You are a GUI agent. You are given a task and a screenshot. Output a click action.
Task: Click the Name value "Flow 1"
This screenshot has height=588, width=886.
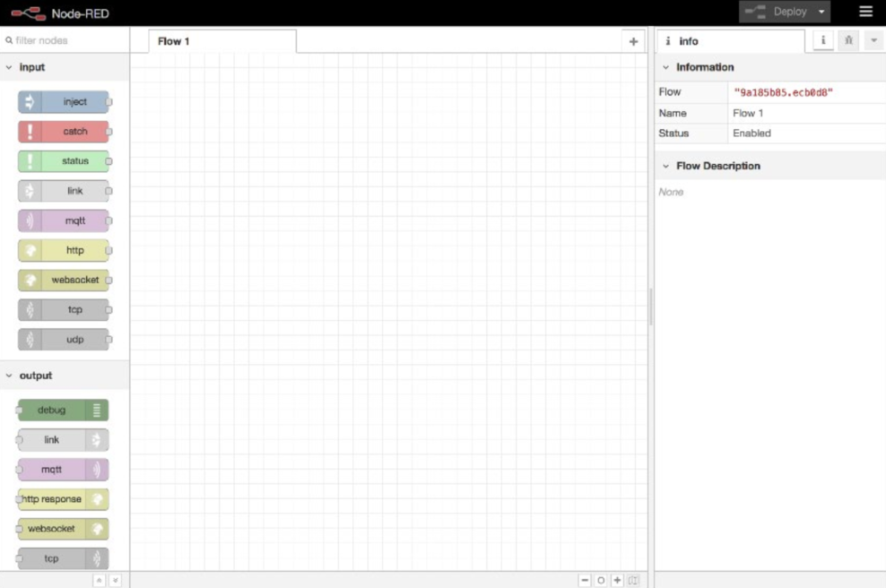(x=748, y=114)
